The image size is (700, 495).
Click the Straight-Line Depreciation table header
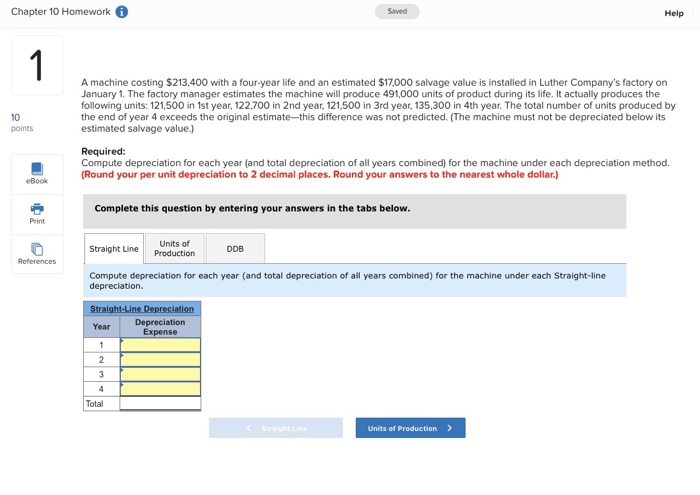point(142,308)
